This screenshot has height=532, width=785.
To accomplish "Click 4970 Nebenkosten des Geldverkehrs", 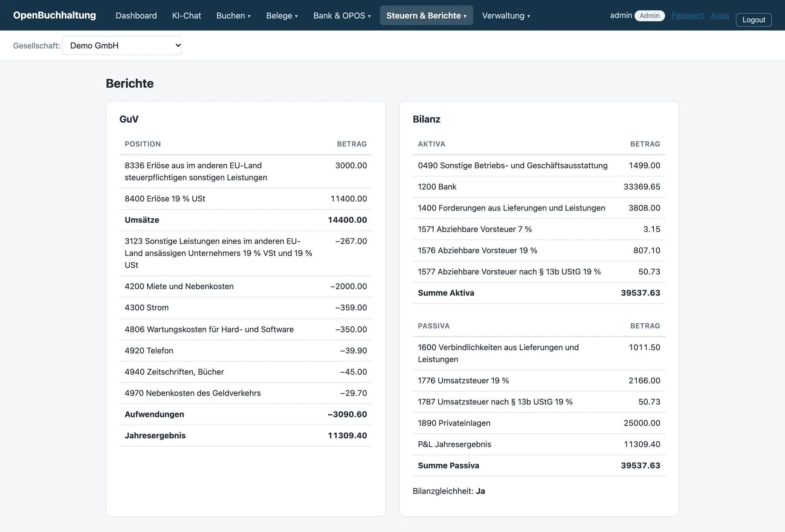I will point(246,393).
